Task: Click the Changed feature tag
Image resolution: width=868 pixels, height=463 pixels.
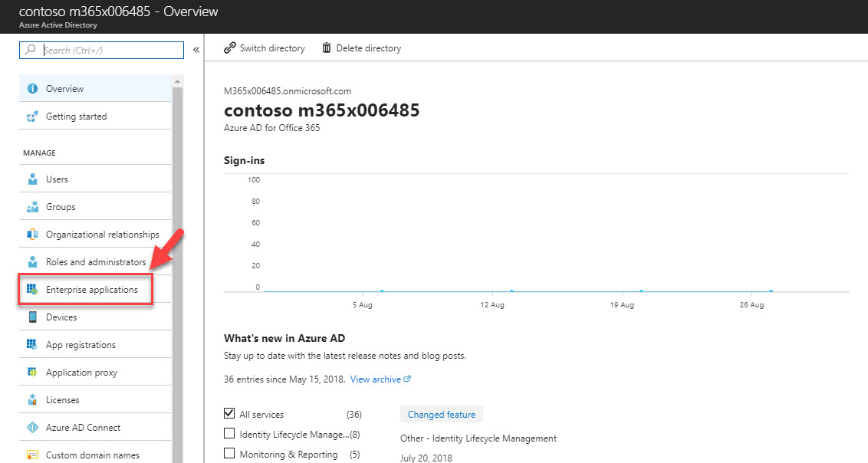Action: tap(441, 414)
